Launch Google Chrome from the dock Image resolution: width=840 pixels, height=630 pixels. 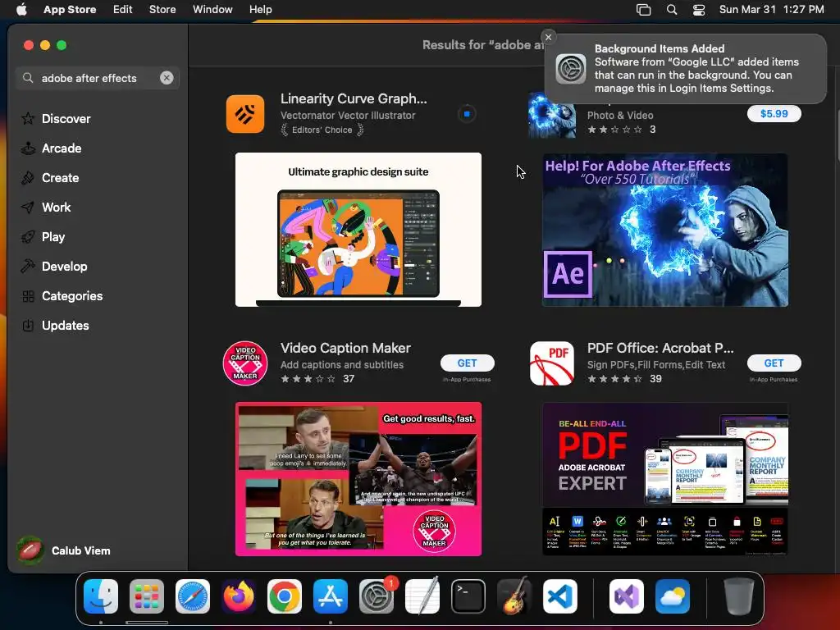click(285, 596)
